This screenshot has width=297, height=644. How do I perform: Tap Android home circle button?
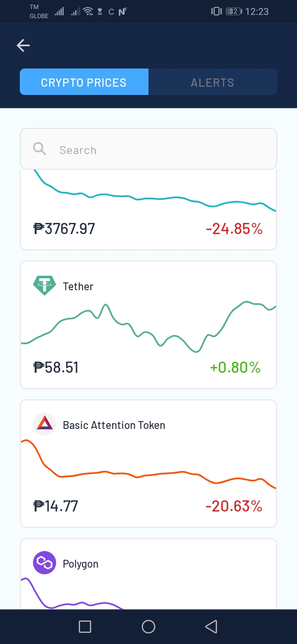[148, 627]
